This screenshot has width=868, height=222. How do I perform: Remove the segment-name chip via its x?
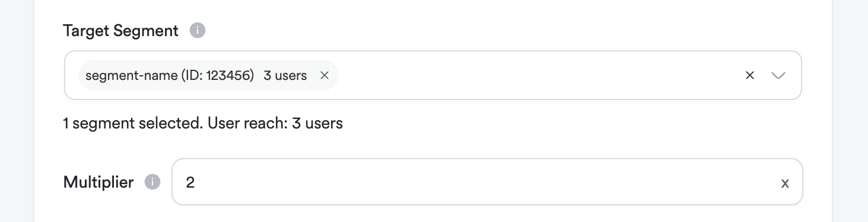tap(325, 75)
